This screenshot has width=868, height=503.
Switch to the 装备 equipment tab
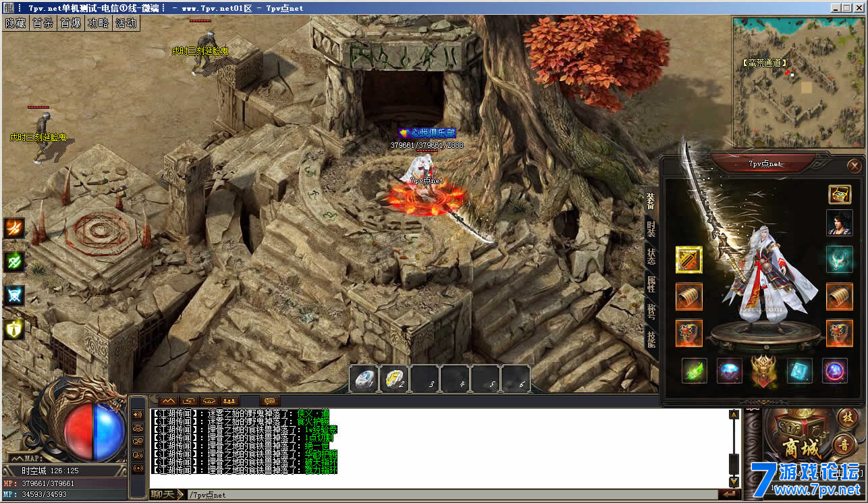tap(651, 201)
